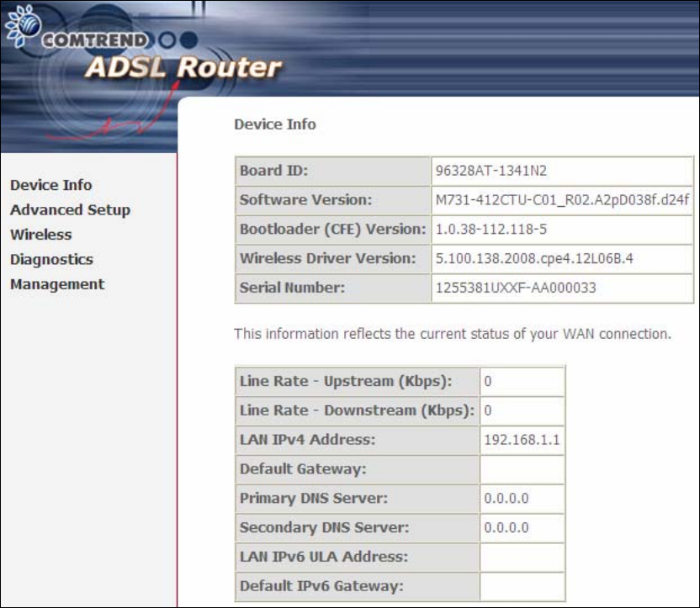Click the ADSL Router banner title
The width and height of the screenshot is (700, 608).
pyautogui.click(x=183, y=67)
